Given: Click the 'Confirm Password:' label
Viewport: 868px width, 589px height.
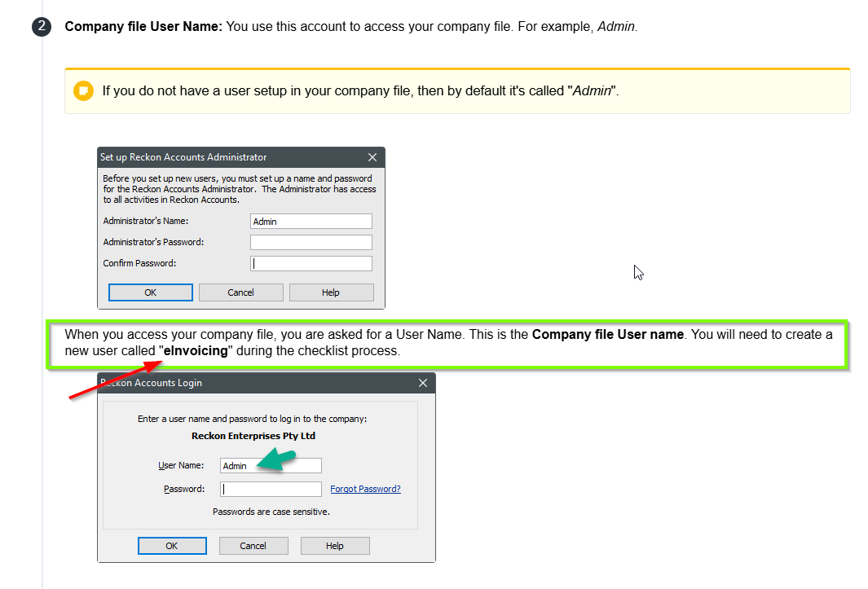Looking at the screenshot, I should (x=139, y=263).
